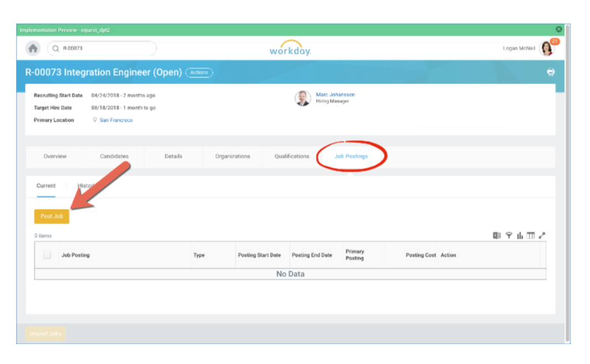
Task: Open the Qualifications tab
Action: (291, 156)
